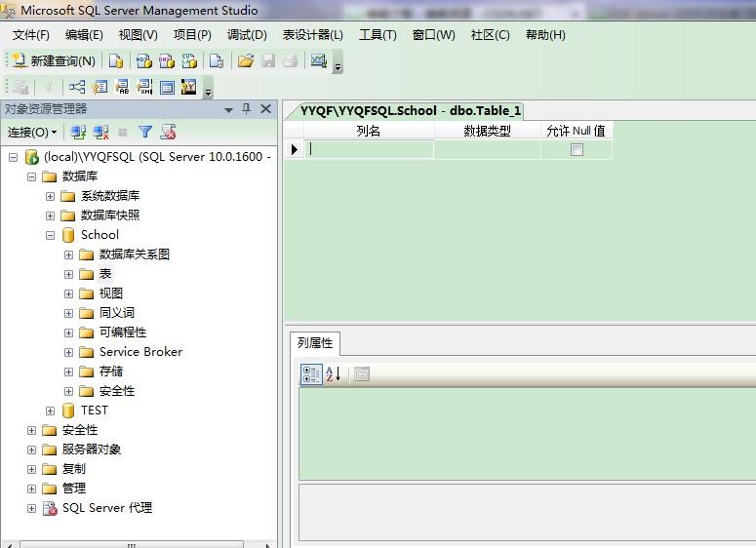Image resolution: width=756 pixels, height=548 pixels.
Task: Expand the 表 folder under School
Action: coord(68,274)
